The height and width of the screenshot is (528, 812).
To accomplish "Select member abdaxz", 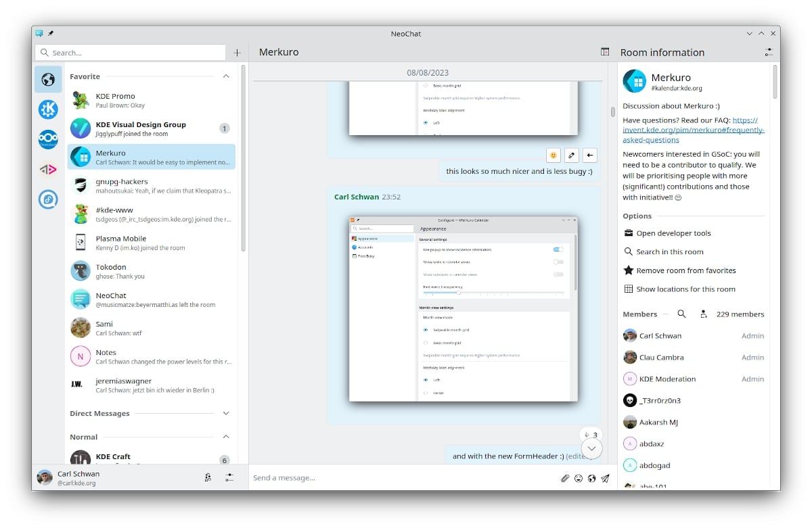I will (694, 444).
